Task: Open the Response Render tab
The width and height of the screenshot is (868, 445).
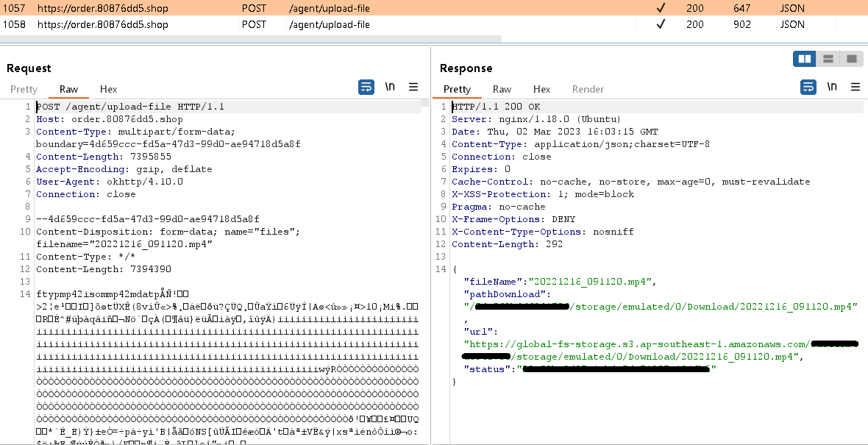Action: [588, 89]
